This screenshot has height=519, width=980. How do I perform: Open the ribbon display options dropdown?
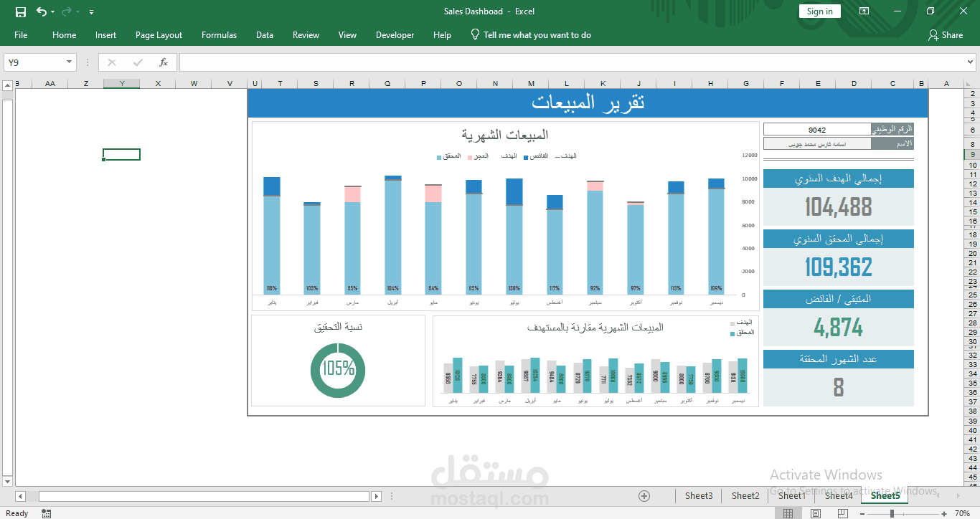point(864,11)
